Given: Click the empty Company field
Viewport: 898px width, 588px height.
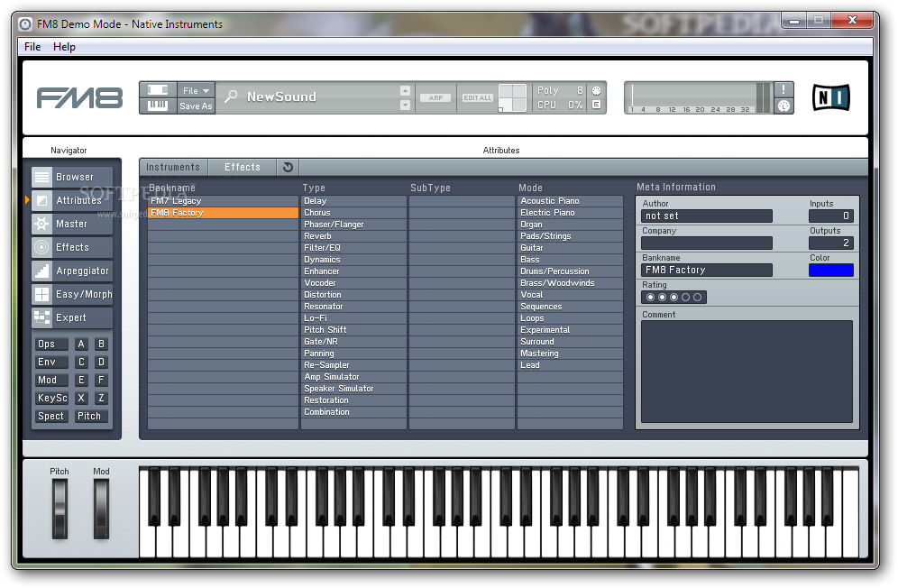Looking at the screenshot, I should 707,243.
